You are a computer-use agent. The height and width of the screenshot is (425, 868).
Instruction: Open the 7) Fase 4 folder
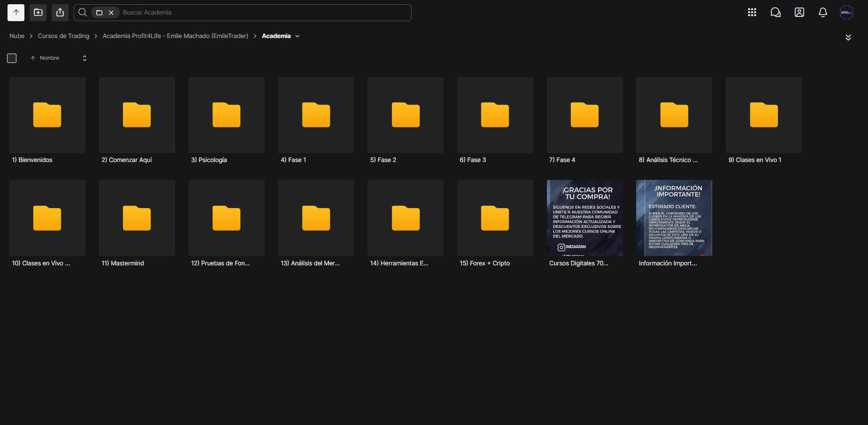tap(585, 121)
